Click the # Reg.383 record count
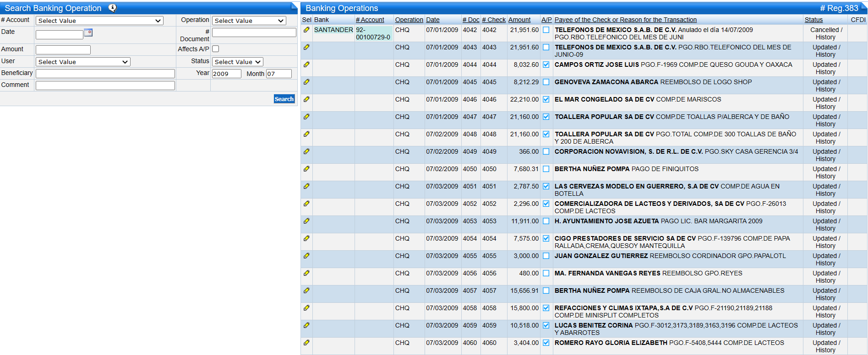Screen dimensions: 868x355 839,8
